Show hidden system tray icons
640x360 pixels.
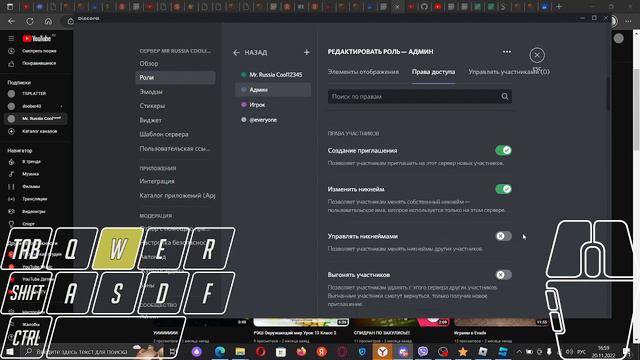[x=519, y=351]
